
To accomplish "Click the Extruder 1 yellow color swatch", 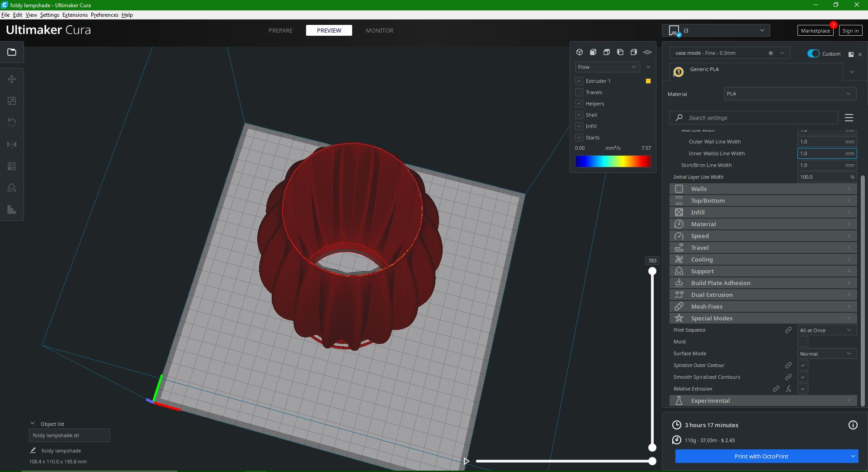I will click(x=648, y=81).
